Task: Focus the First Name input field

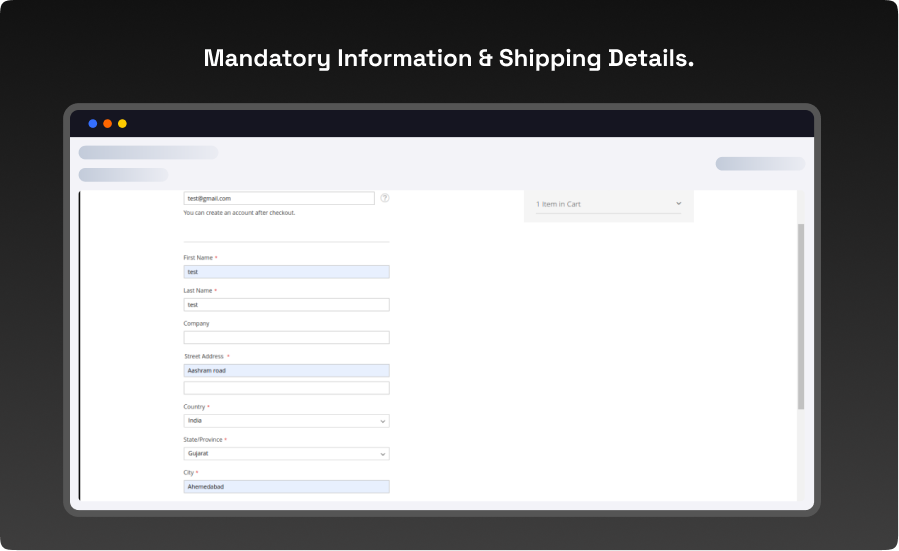Action: [286, 272]
